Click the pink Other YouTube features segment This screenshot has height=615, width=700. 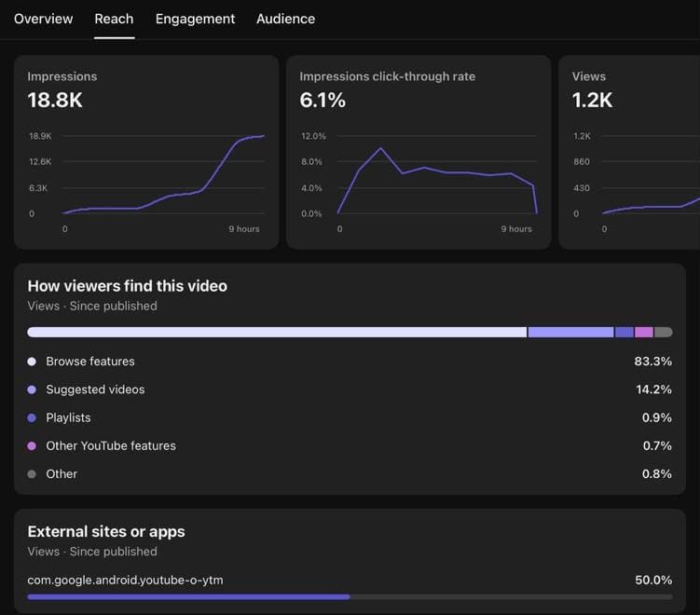[644, 332]
